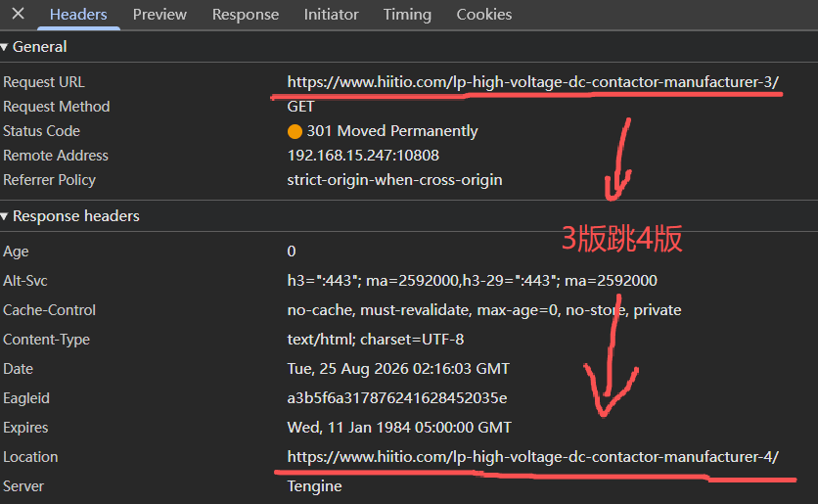Open the Initiator tab

point(332,15)
